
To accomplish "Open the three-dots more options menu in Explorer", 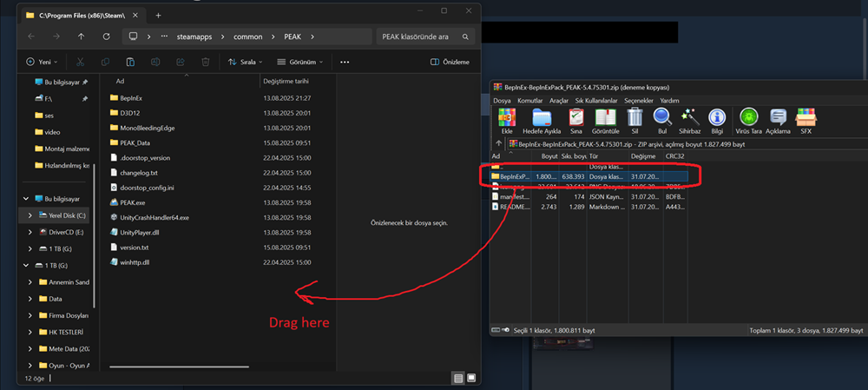I will coord(345,62).
